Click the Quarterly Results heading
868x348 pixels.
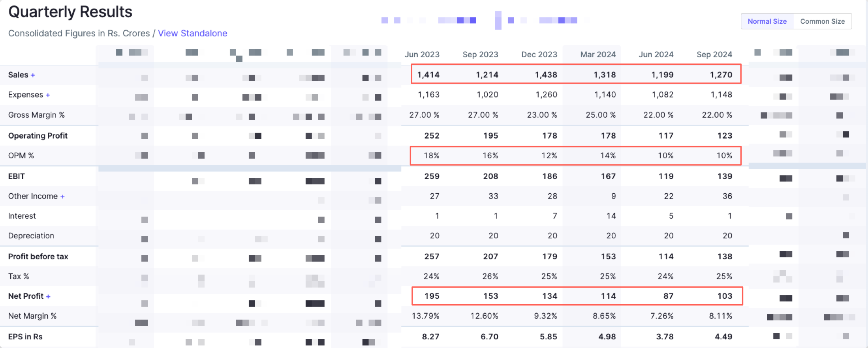click(70, 12)
